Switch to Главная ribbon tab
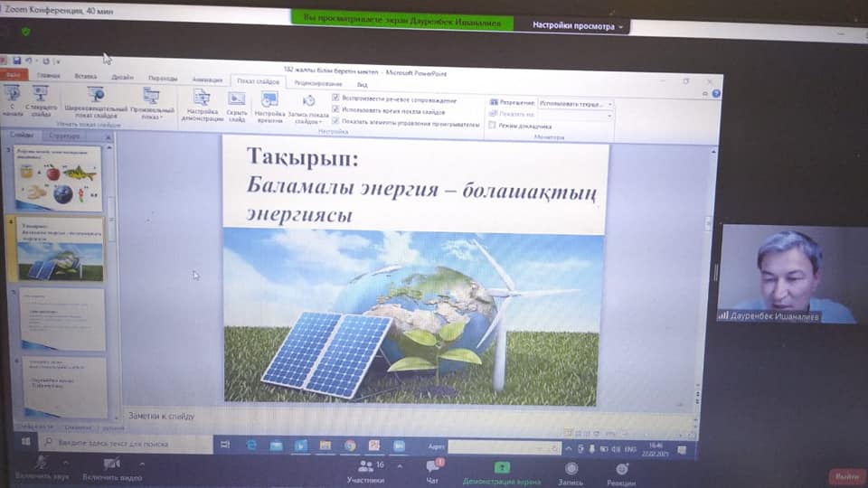Screen dimensions: 868x488 pos(48,75)
